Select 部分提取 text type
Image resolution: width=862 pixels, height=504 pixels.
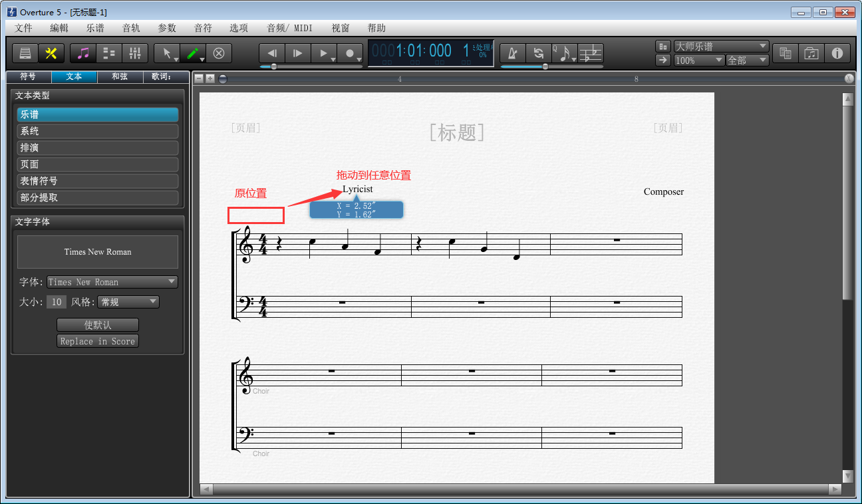(x=98, y=197)
